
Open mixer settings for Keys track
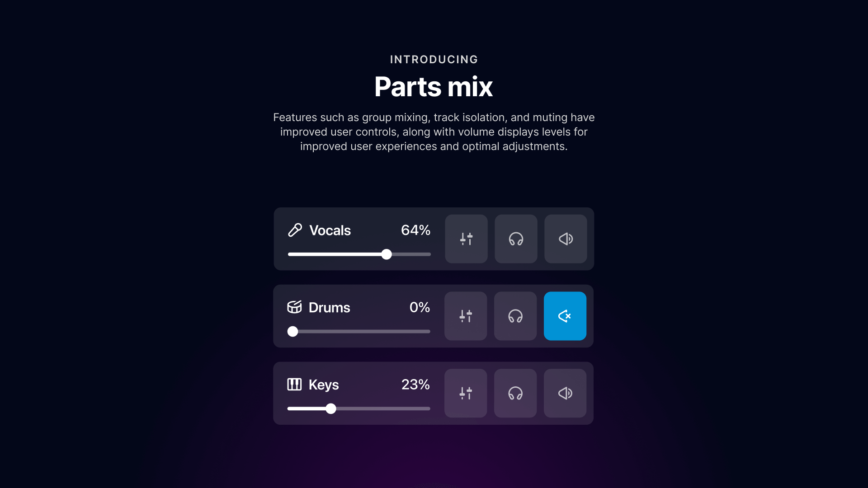point(466,393)
